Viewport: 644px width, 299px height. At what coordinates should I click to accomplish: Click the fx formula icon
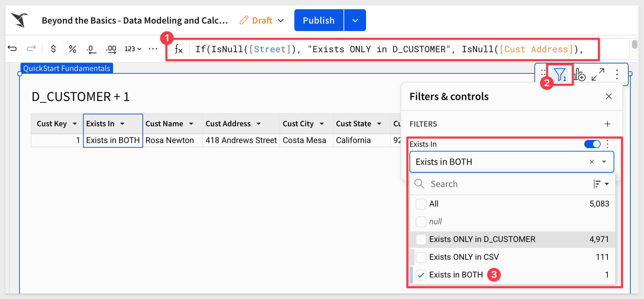[x=179, y=49]
